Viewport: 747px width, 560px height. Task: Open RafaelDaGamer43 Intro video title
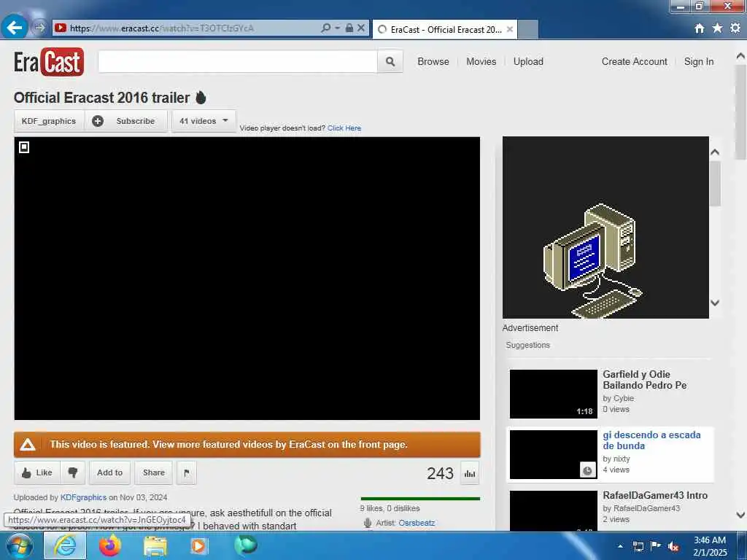pos(655,495)
